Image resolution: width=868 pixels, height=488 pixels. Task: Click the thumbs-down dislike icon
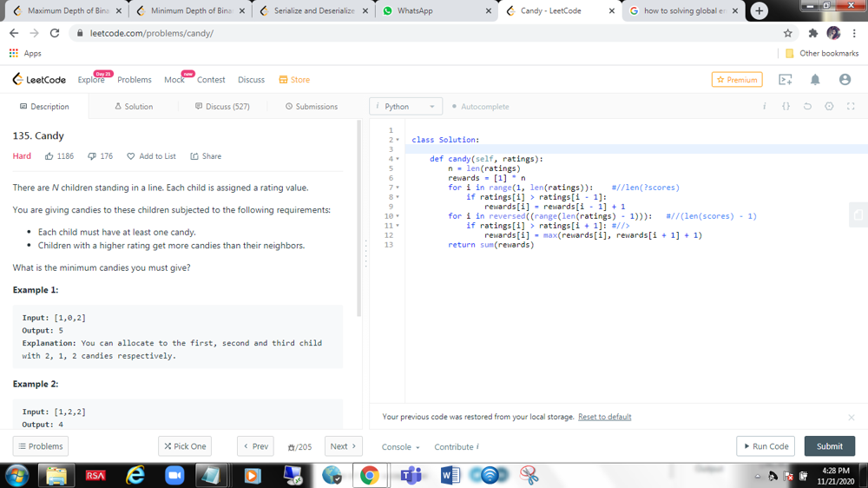pyautogui.click(x=91, y=156)
